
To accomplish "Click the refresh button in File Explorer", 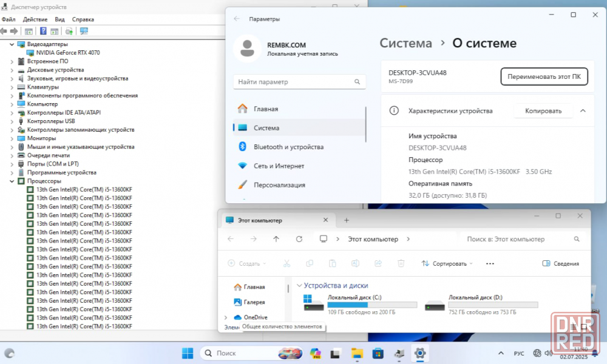I will click(299, 239).
